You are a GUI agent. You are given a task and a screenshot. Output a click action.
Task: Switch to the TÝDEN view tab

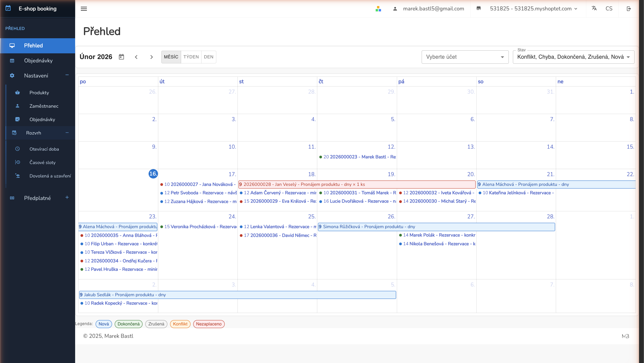pos(191,57)
